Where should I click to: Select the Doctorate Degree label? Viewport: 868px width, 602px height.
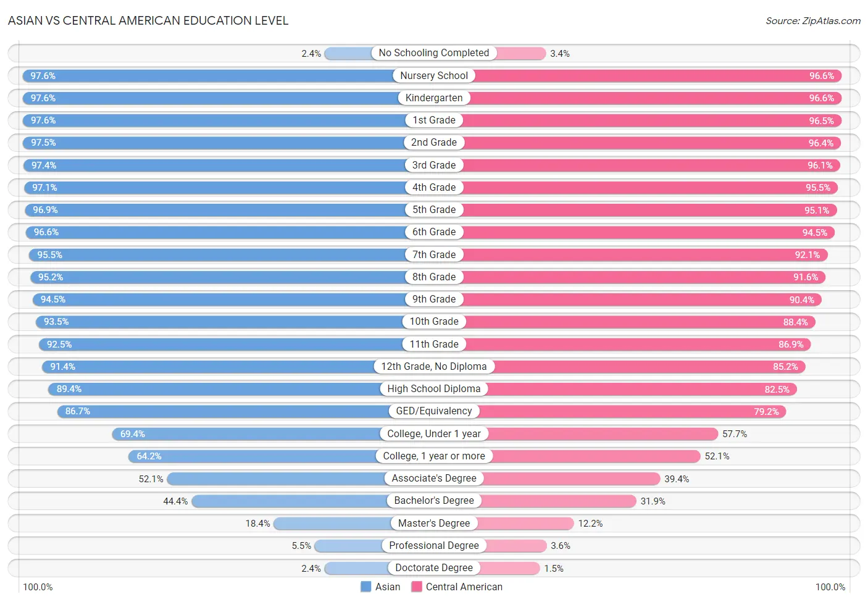tap(434, 568)
